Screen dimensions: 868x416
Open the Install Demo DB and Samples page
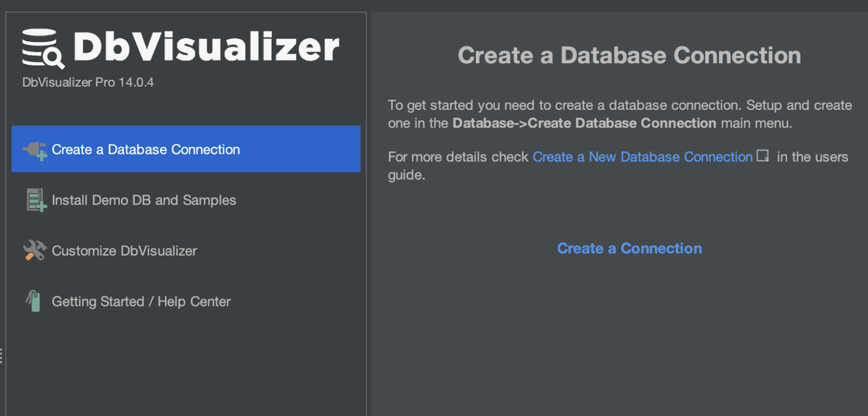coord(144,200)
